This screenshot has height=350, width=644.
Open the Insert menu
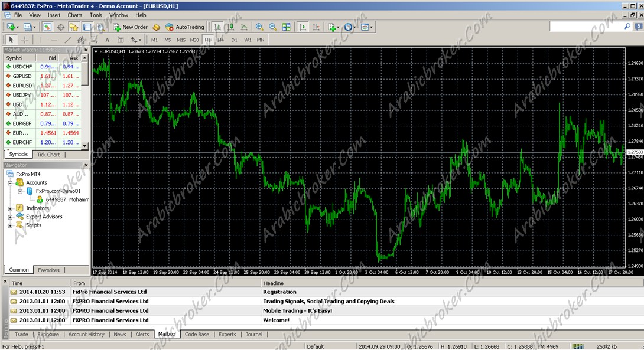coord(54,15)
